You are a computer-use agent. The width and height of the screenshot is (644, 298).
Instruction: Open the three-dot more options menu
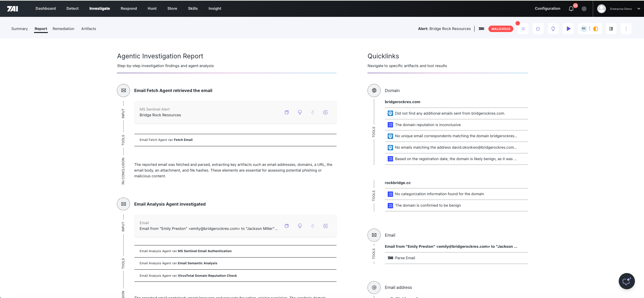tap(626, 29)
